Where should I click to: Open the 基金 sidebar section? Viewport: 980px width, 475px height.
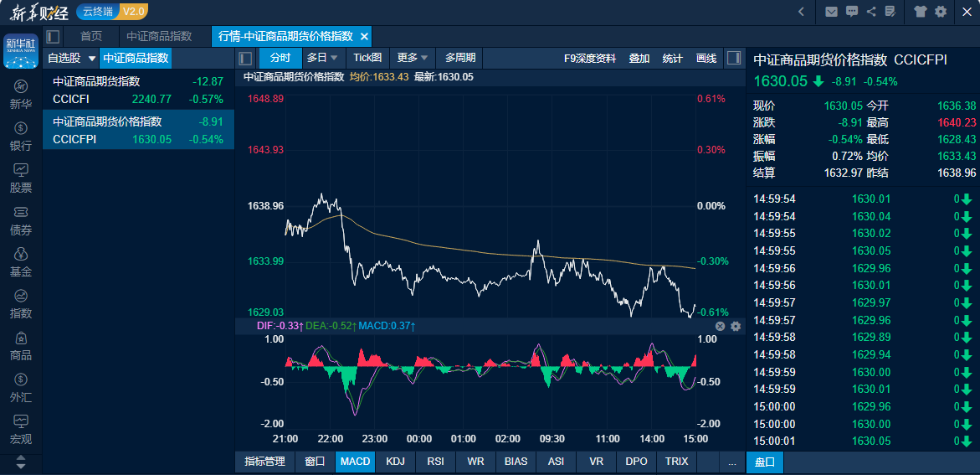(x=21, y=262)
